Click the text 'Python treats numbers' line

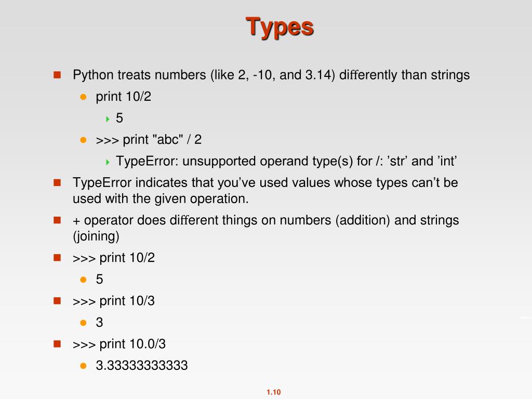click(x=271, y=75)
